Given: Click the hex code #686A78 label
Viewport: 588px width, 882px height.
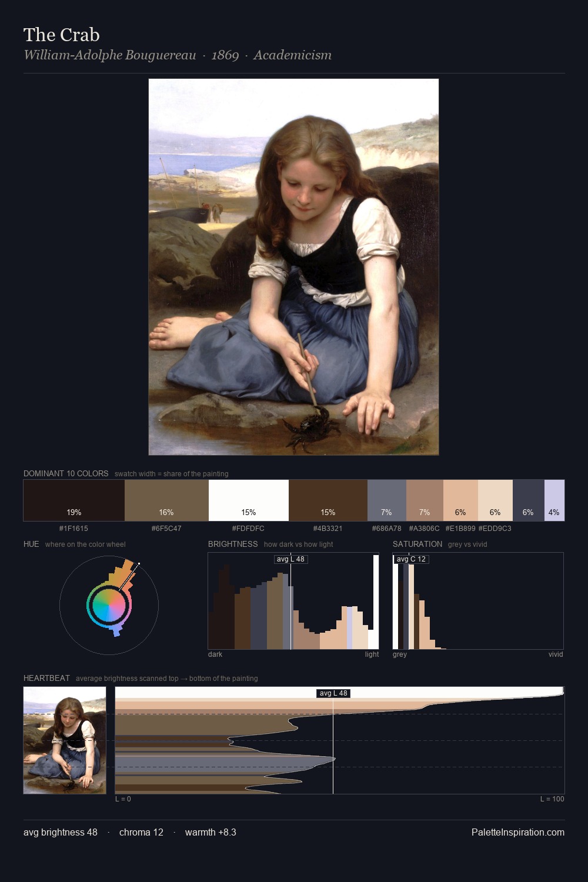Looking at the screenshot, I should click(x=386, y=529).
